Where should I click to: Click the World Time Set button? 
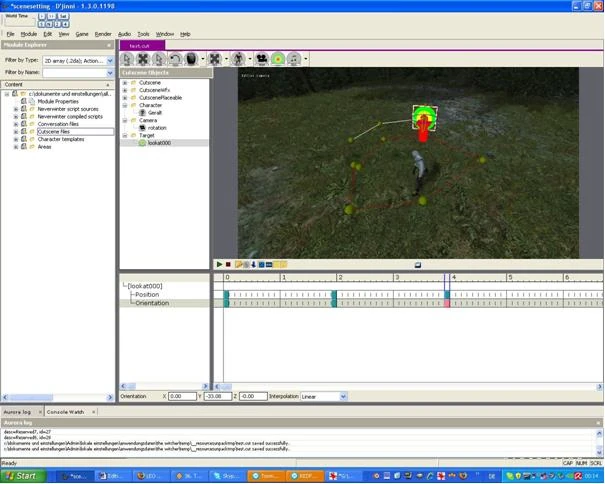[63, 16]
